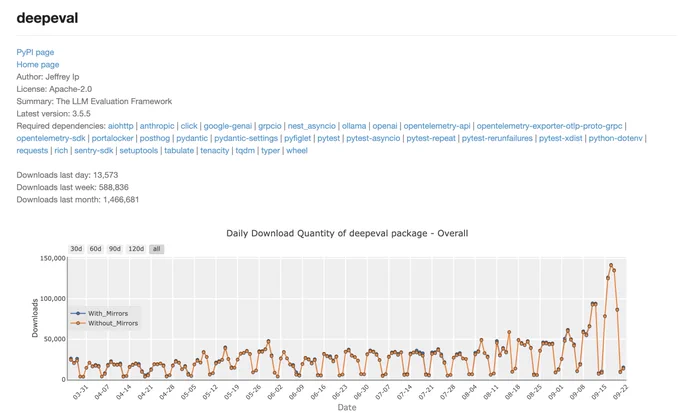This screenshot has height=418, width=680.
Task: Click the 09-22 date axis label
Action: tap(621, 392)
